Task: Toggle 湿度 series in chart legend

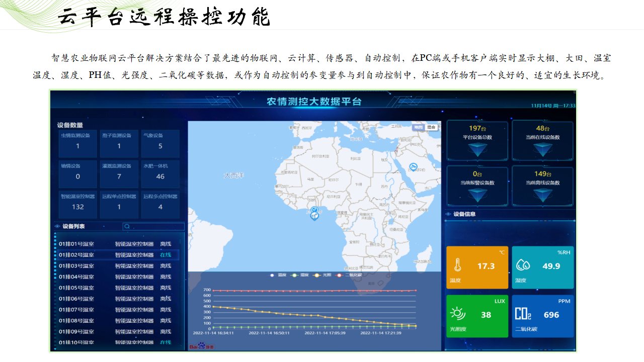Action: 300,276
